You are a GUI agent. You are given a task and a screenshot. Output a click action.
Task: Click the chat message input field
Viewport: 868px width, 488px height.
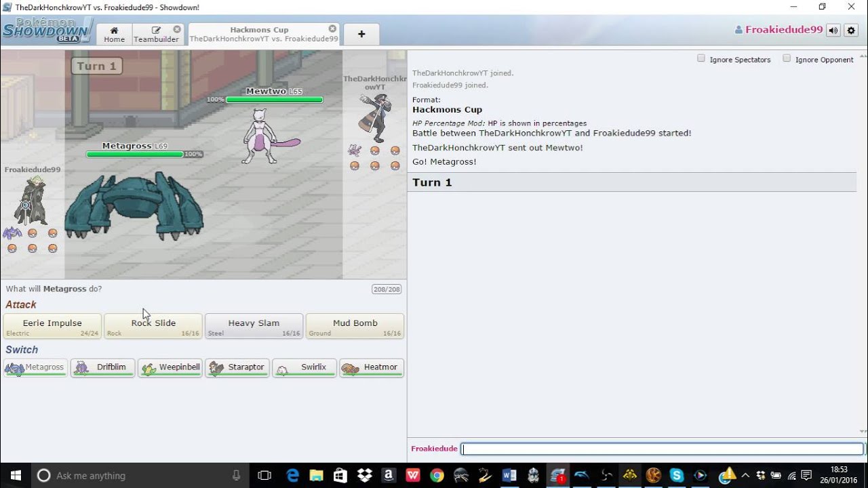662,449
